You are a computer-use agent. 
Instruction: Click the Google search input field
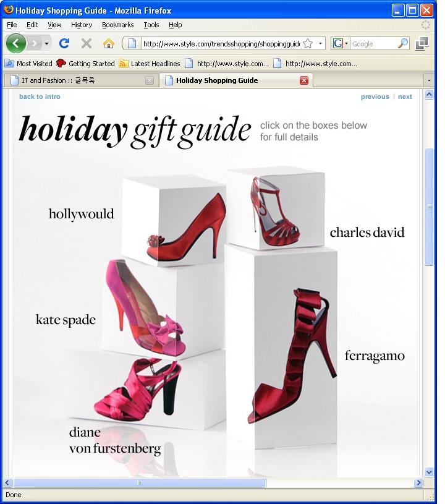(374, 43)
